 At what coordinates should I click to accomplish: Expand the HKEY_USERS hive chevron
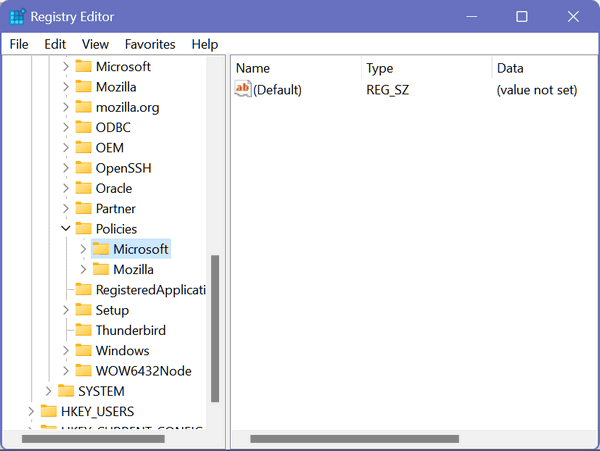coord(31,411)
